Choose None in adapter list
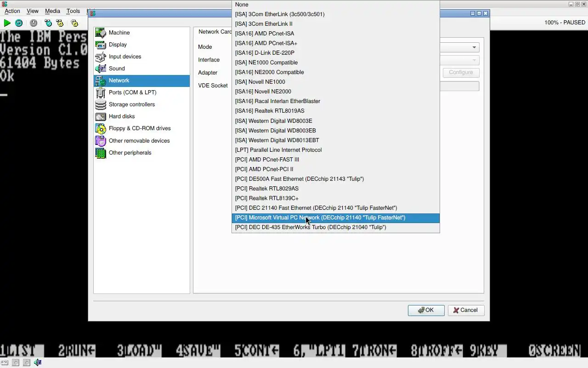The width and height of the screenshot is (588, 368). (335, 5)
